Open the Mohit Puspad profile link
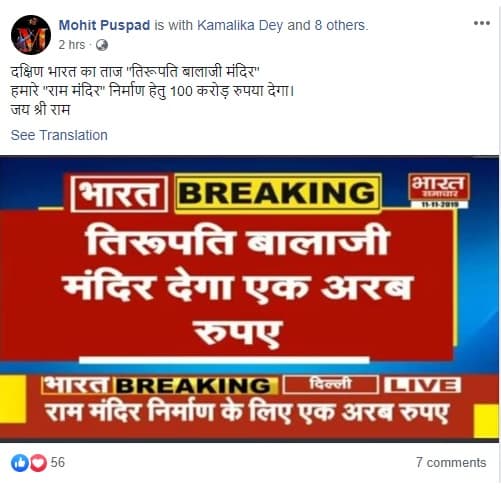This screenshot has width=501, height=489. click(x=104, y=25)
